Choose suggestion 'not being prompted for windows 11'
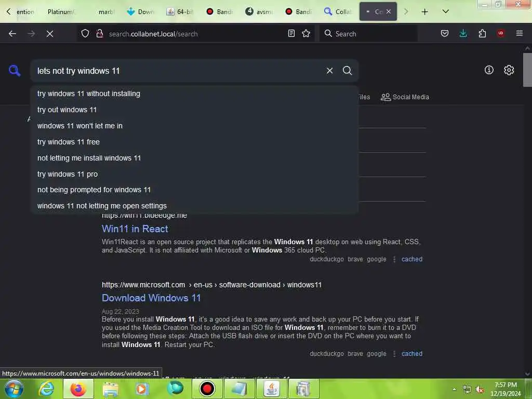Screen dimensions: 532x399 pyautogui.click(x=194, y=190)
